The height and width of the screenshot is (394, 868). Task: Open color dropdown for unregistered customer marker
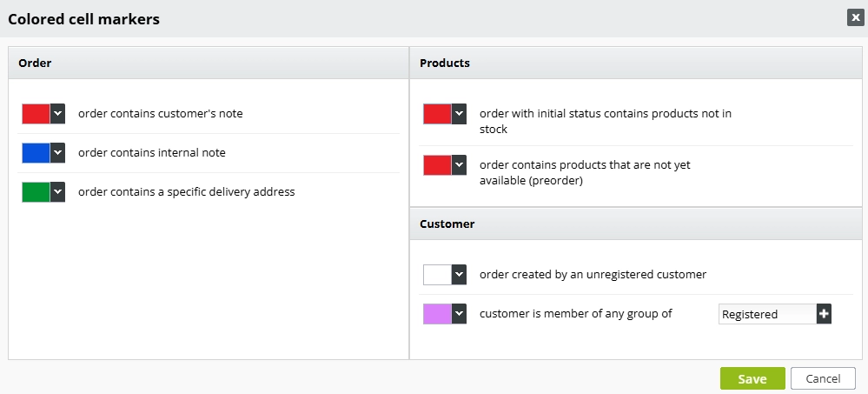pyautogui.click(x=460, y=274)
